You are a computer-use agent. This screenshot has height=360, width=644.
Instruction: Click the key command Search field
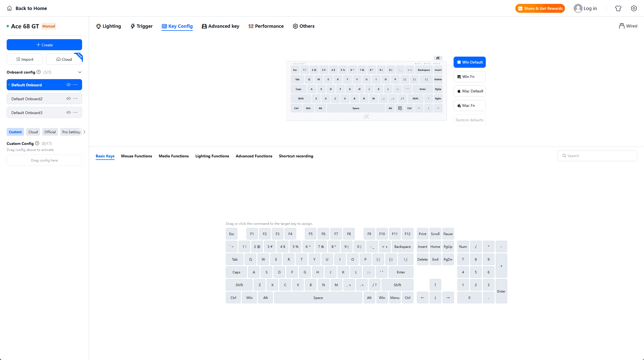coord(597,156)
